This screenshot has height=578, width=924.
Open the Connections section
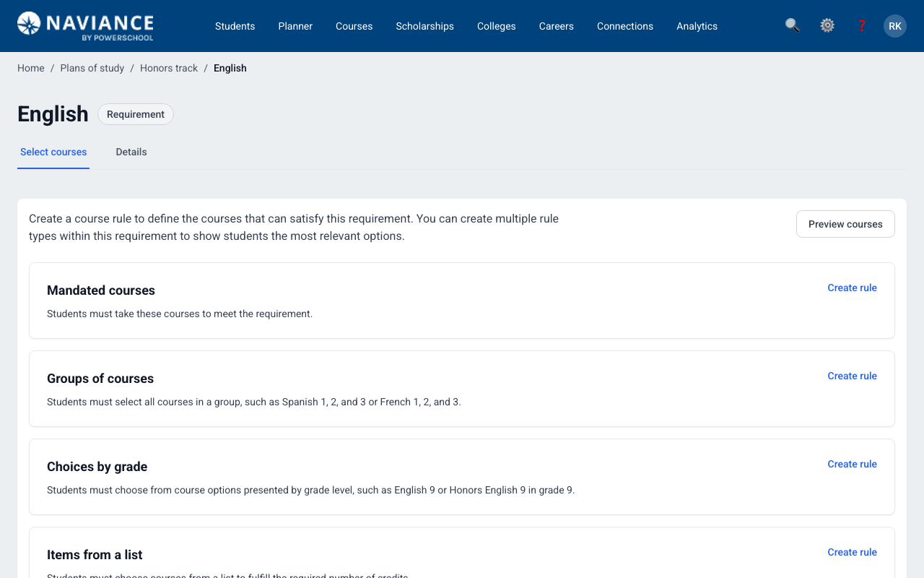pos(624,26)
